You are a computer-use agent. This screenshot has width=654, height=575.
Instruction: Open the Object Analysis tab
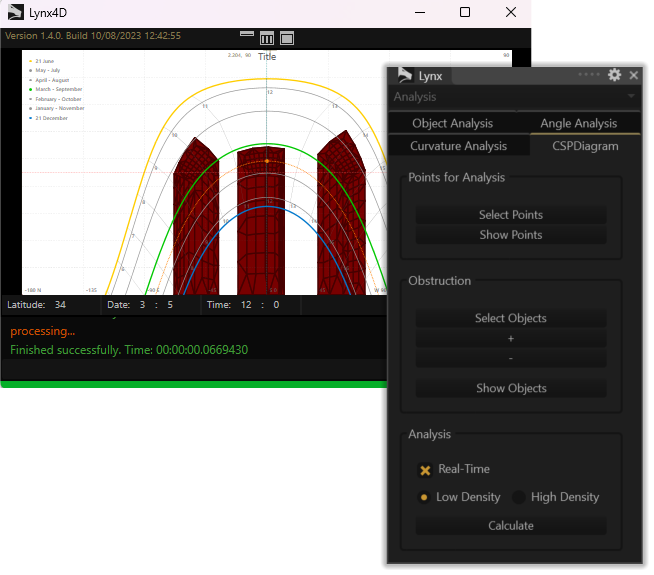(452, 123)
